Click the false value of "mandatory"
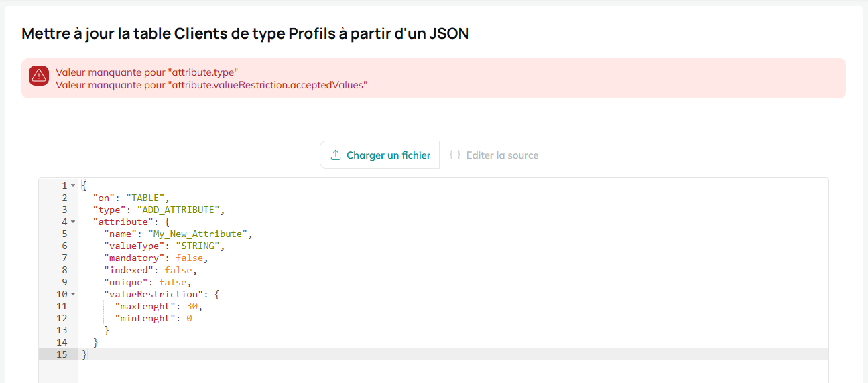 [190, 258]
